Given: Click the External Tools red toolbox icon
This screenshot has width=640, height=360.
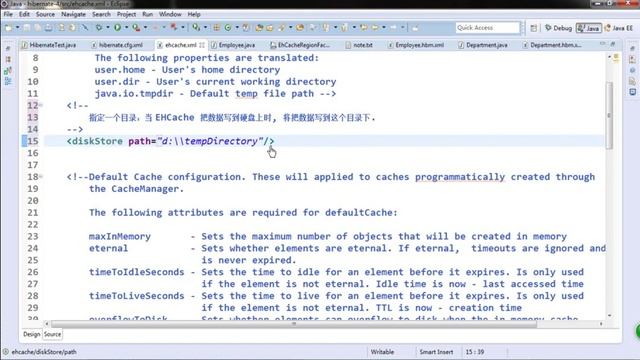Looking at the screenshot, I should click(174, 28).
